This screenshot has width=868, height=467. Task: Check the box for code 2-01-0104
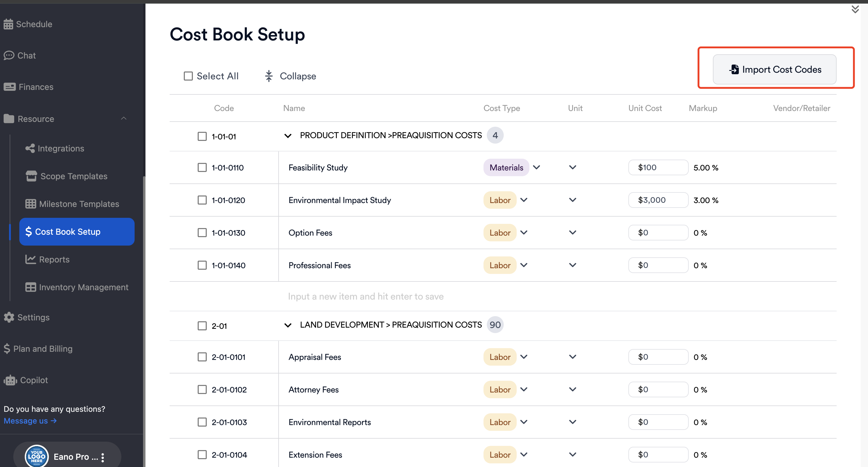[x=202, y=455]
